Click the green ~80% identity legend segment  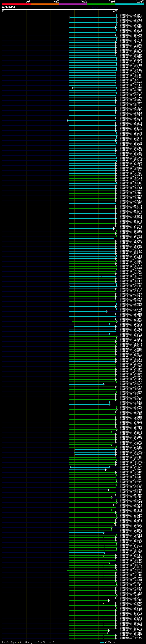(x=101, y=4)
